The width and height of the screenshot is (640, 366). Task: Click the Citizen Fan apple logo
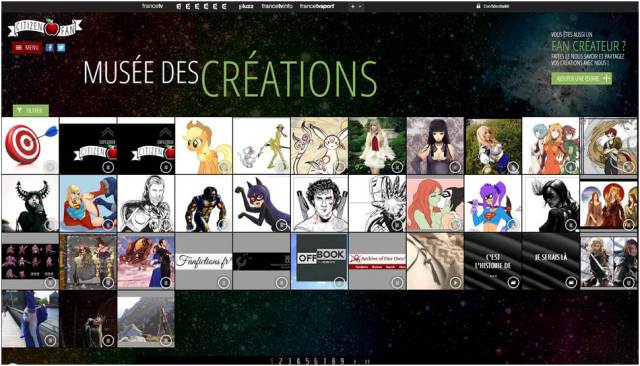click(x=45, y=27)
